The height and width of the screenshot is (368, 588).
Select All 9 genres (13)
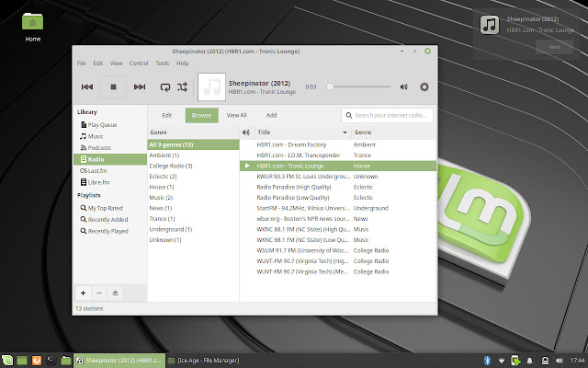click(x=193, y=144)
